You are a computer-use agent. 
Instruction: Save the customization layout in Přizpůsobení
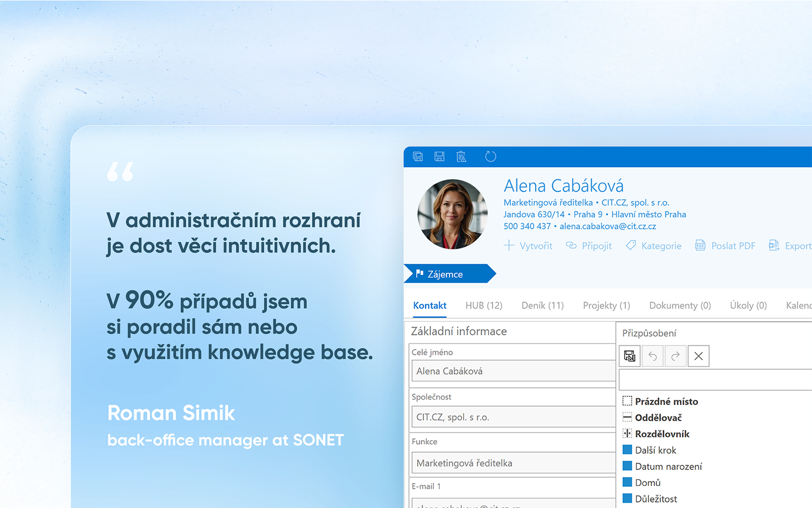click(630, 356)
